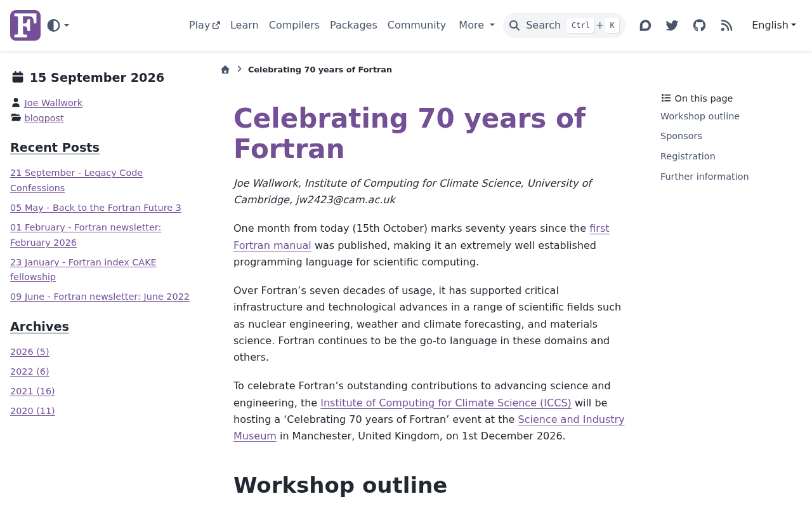
Task: Open the blogpost category link
Action: click(x=44, y=118)
